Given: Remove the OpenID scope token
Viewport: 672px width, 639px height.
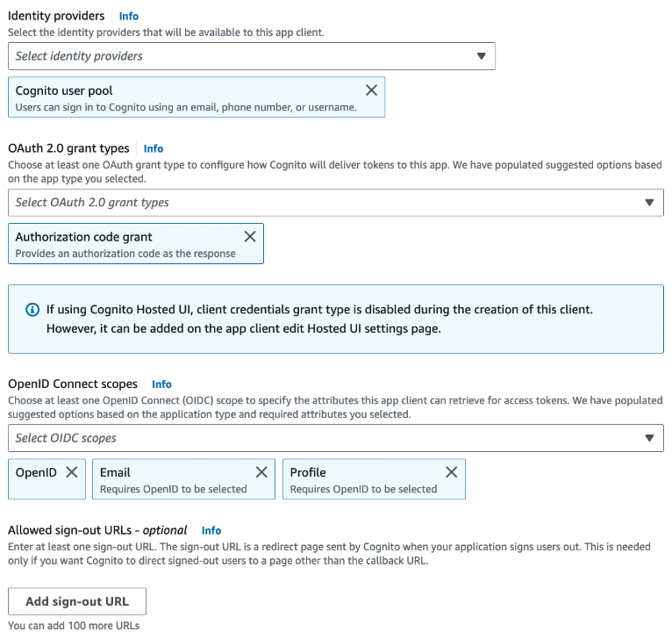Looking at the screenshot, I should tap(72, 472).
